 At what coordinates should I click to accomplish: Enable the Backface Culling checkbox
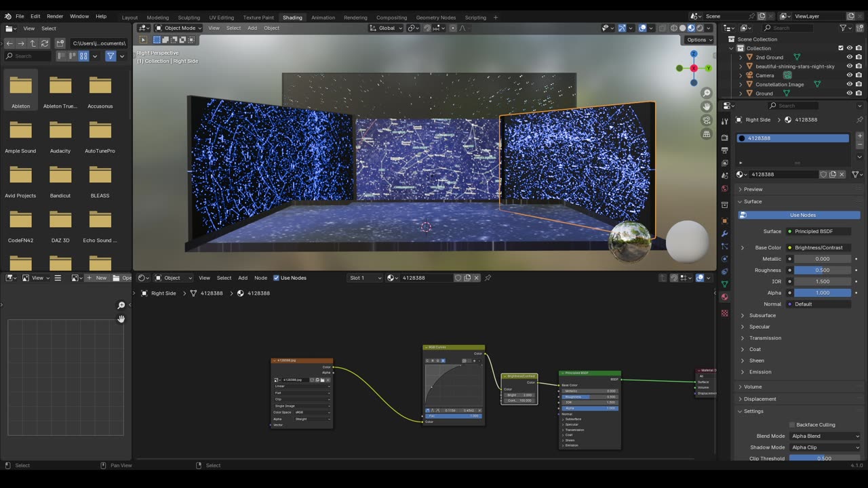(x=791, y=425)
